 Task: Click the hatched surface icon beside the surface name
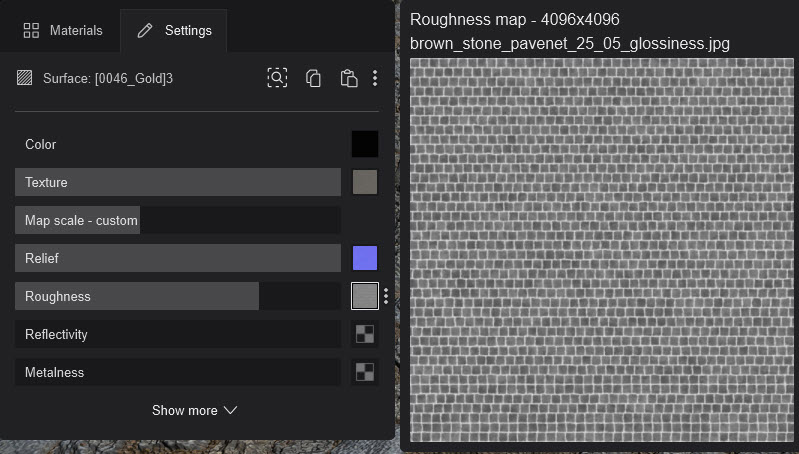pyautogui.click(x=25, y=78)
